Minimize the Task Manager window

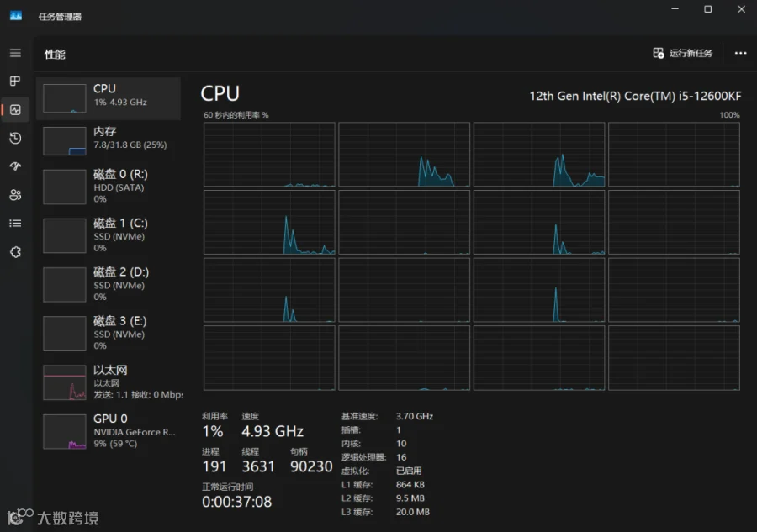pyautogui.click(x=675, y=9)
